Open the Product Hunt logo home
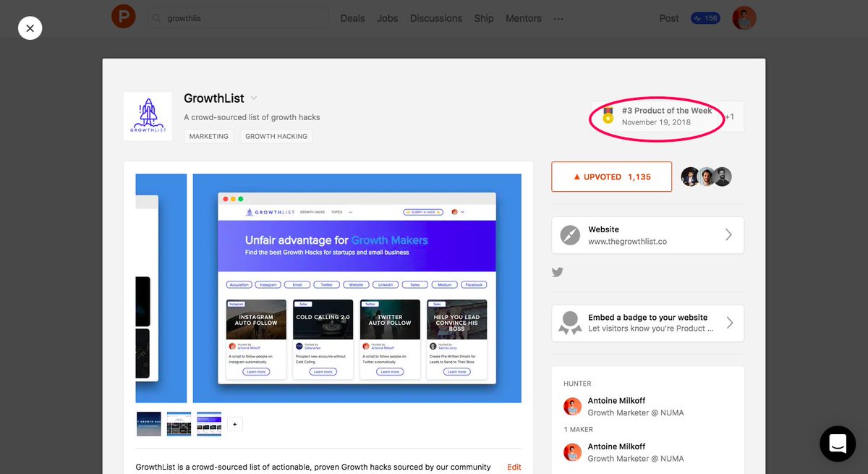This screenshot has width=868, height=474. coord(123,17)
